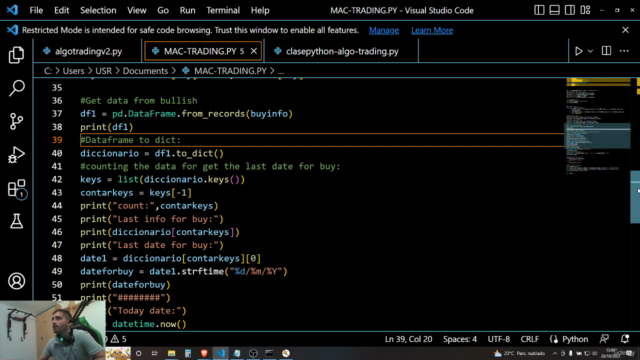Toggle the primary side bar layout icon

click(x=539, y=10)
